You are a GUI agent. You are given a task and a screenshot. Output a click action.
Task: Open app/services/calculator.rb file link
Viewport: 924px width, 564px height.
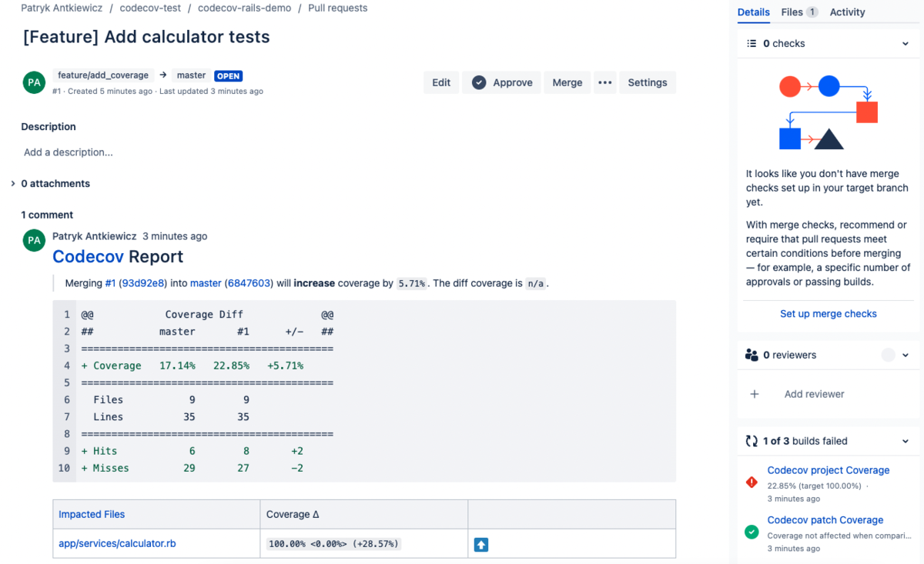117,543
